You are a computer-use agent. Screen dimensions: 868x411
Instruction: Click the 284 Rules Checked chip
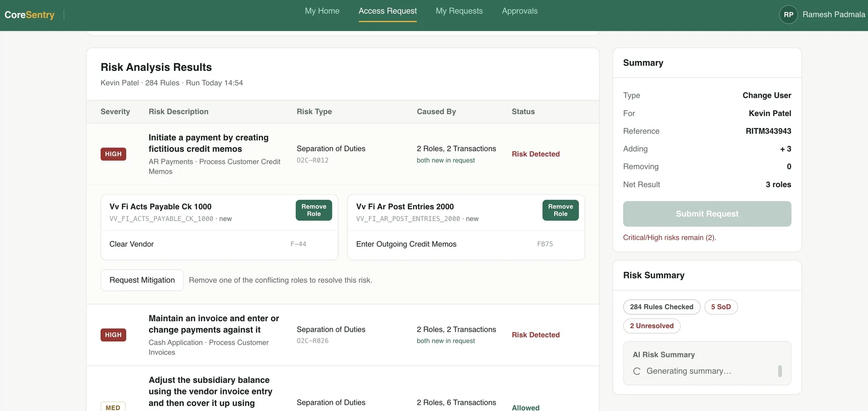(661, 307)
